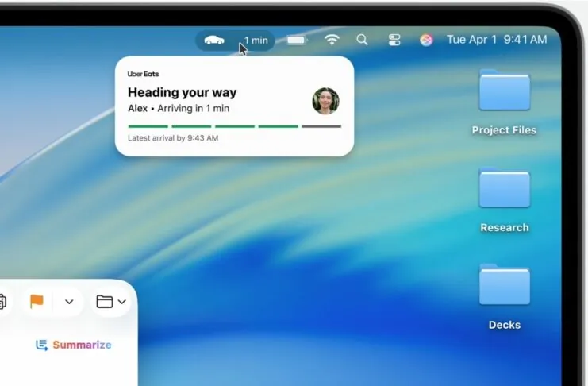Click the Uber Eats logo in the notification
Image resolution: width=588 pixels, height=386 pixels.
pyautogui.click(x=144, y=74)
